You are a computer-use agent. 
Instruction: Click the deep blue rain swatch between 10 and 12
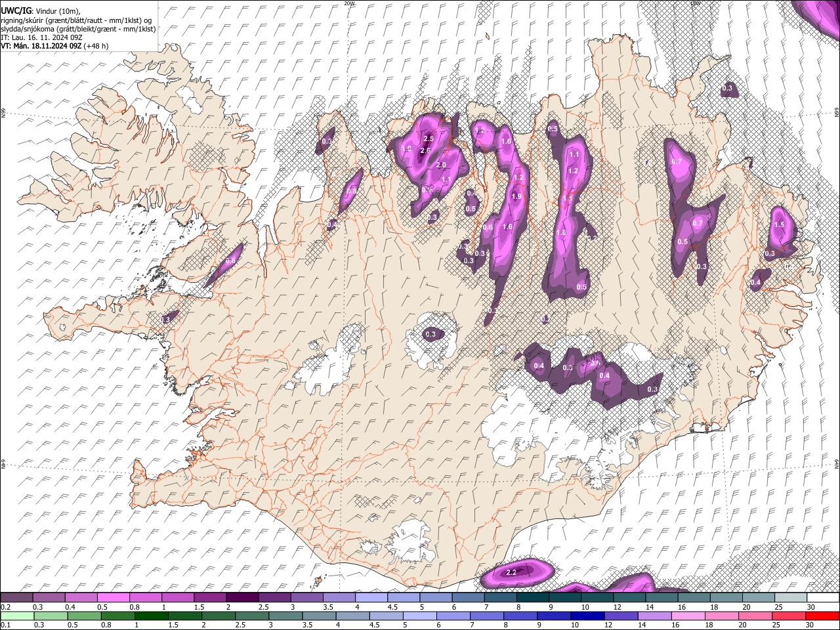click(587, 616)
